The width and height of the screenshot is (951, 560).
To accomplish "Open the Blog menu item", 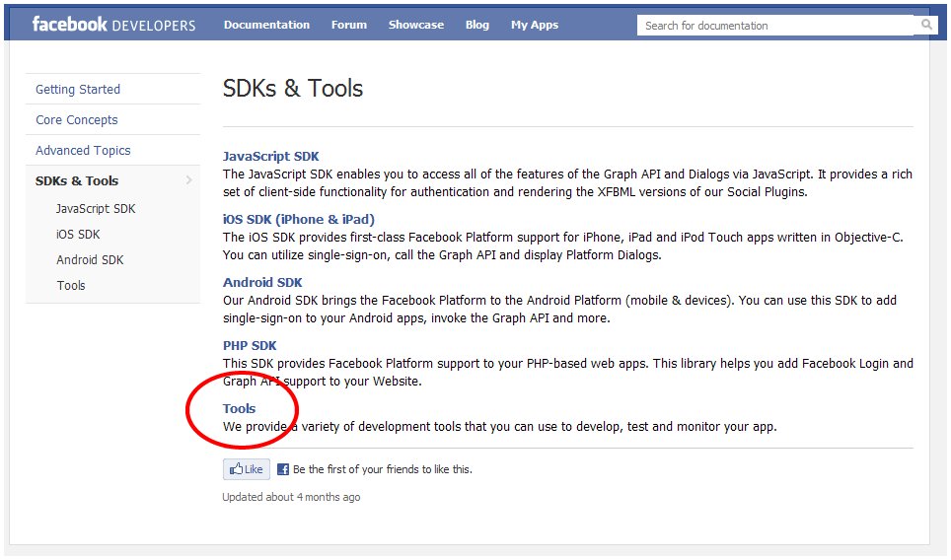I will point(477,25).
